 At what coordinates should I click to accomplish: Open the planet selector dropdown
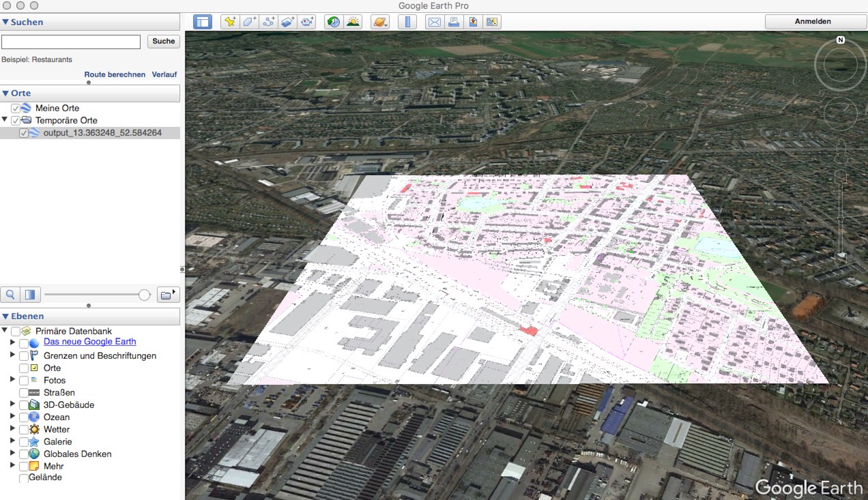pos(380,22)
